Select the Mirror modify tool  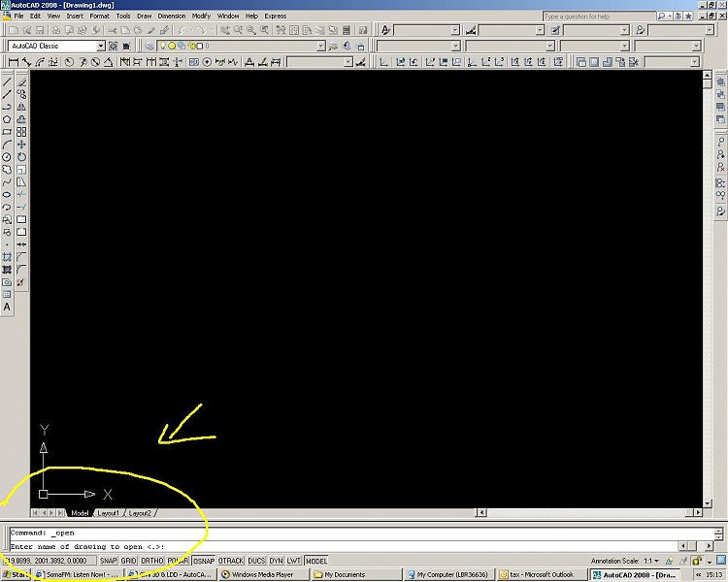(x=21, y=107)
